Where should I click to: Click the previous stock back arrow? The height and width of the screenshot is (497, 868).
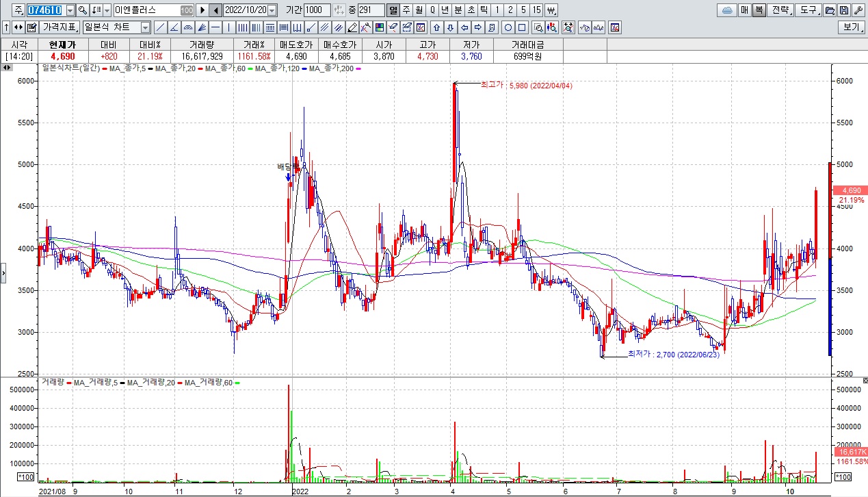pyautogui.click(x=215, y=10)
